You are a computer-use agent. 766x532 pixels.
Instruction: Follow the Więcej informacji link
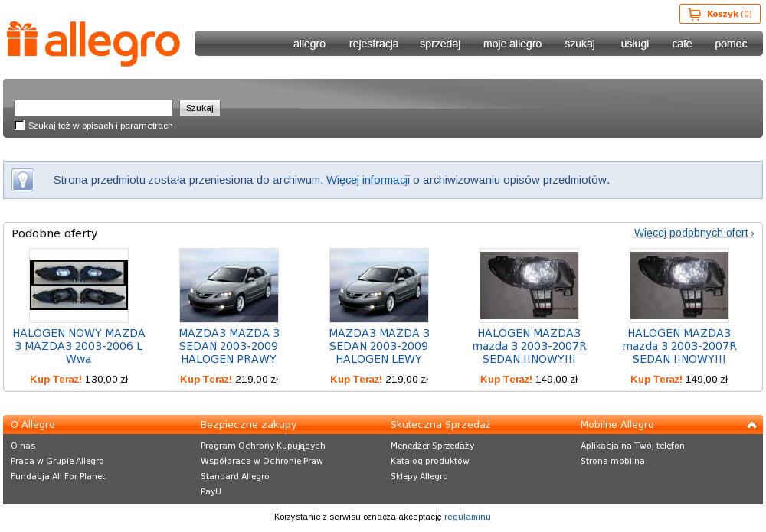click(x=368, y=180)
